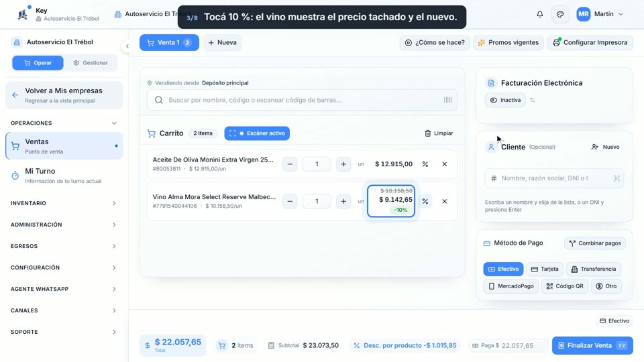Open ¿Cómo se hace? help
644x362 pixels.
click(x=435, y=43)
